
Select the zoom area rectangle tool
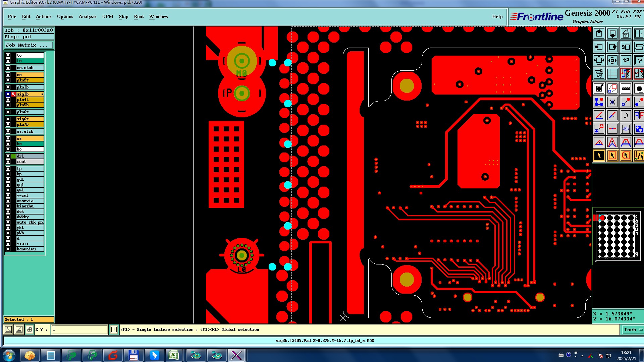coord(612,88)
